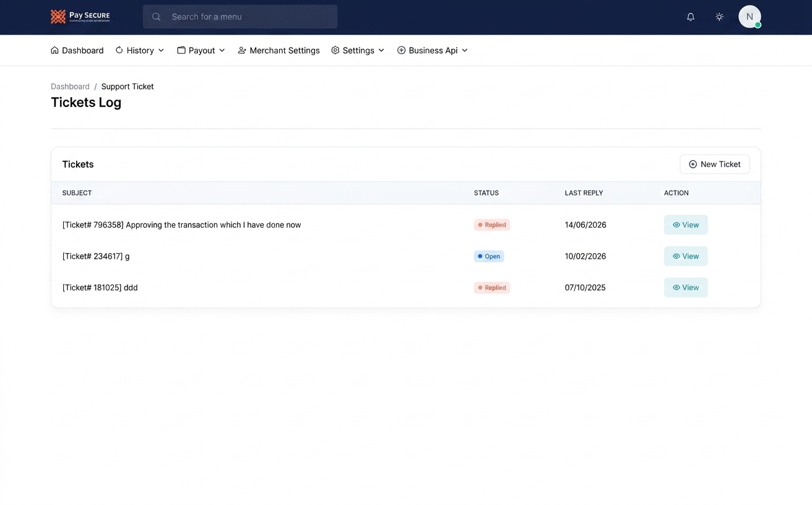Click the LAST REPLY column header

(584, 193)
